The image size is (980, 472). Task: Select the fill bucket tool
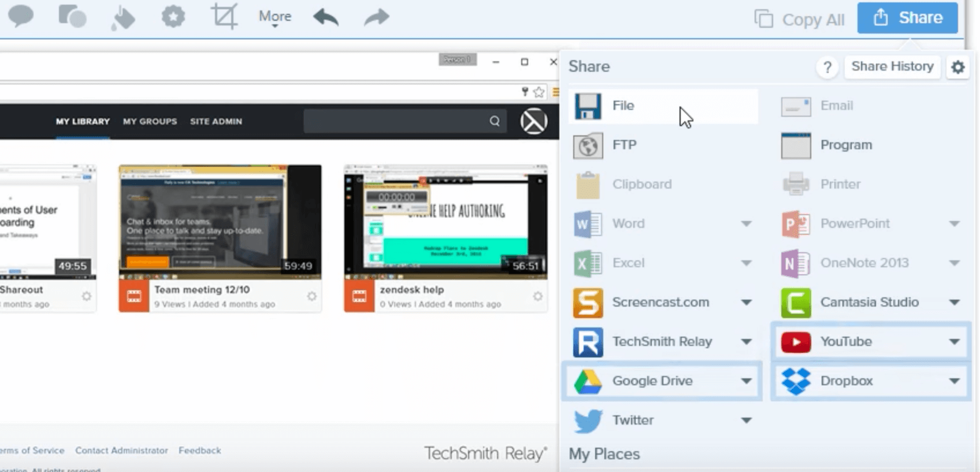tap(122, 17)
